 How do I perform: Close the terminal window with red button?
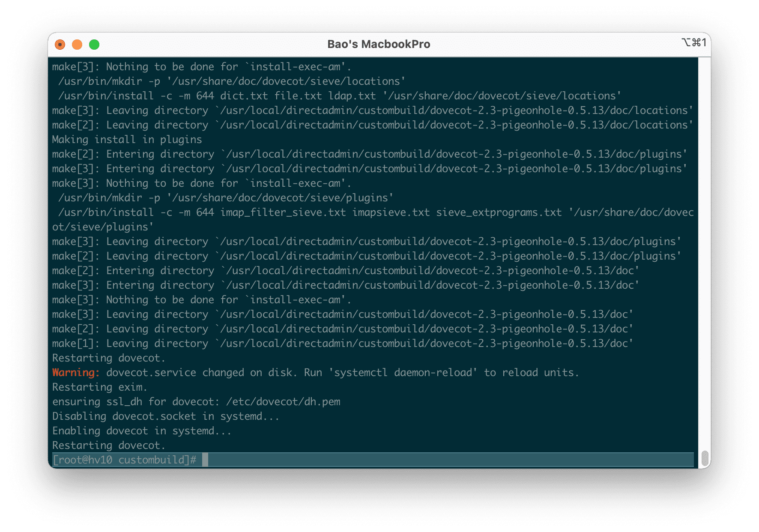click(60, 45)
